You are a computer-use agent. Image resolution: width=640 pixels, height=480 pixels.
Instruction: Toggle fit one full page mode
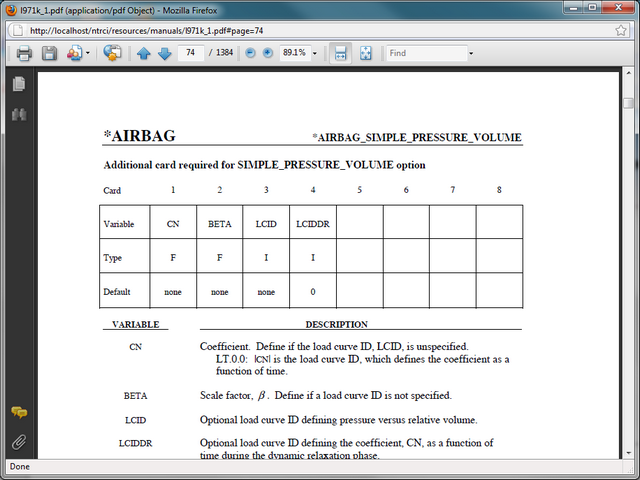coord(365,53)
